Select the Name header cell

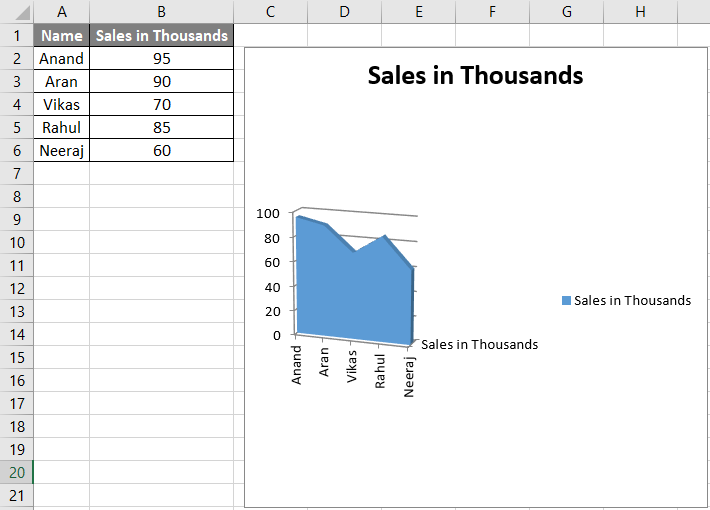tap(62, 35)
